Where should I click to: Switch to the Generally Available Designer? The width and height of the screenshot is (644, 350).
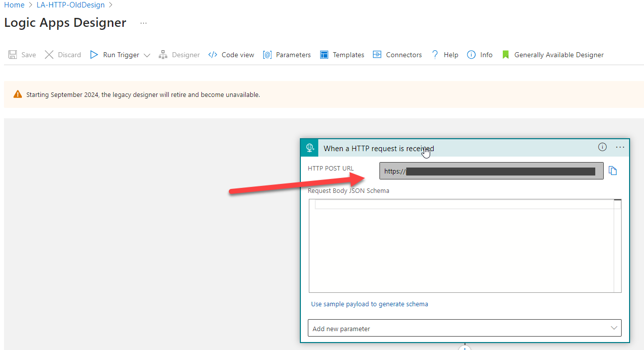[553, 55]
